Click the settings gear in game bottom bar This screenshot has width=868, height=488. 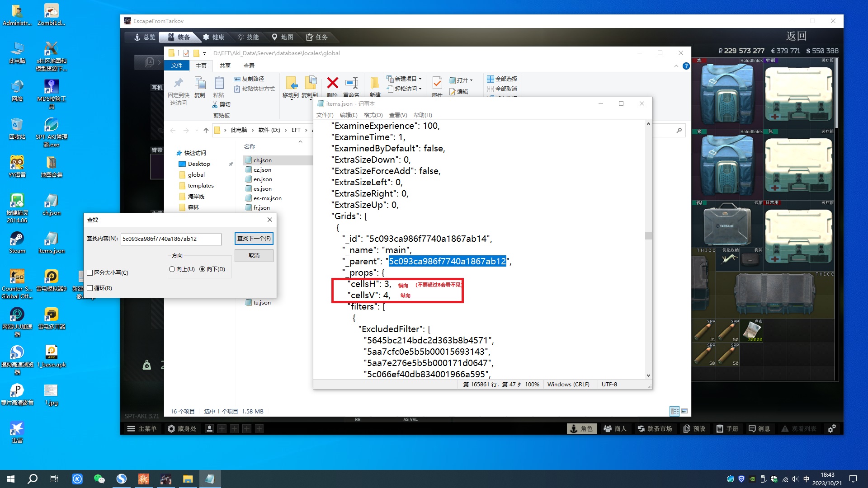click(831, 428)
